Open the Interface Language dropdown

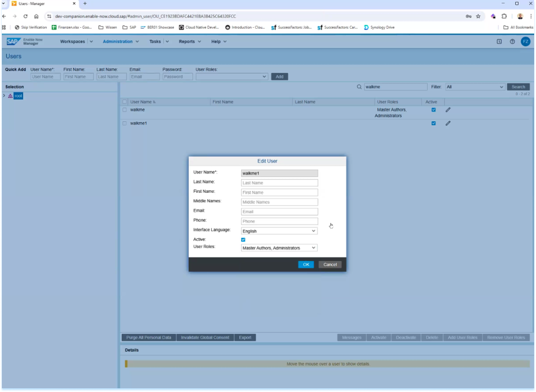[279, 231]
